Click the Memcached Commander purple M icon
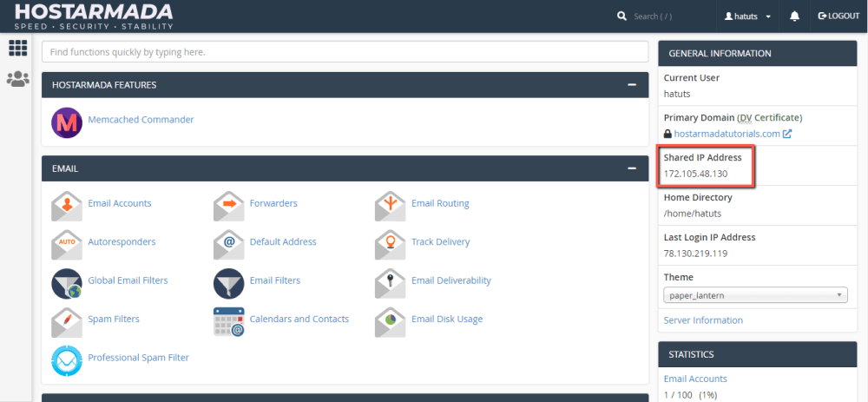The width and height of the screenshot is (868, 402). coord(67,123)
